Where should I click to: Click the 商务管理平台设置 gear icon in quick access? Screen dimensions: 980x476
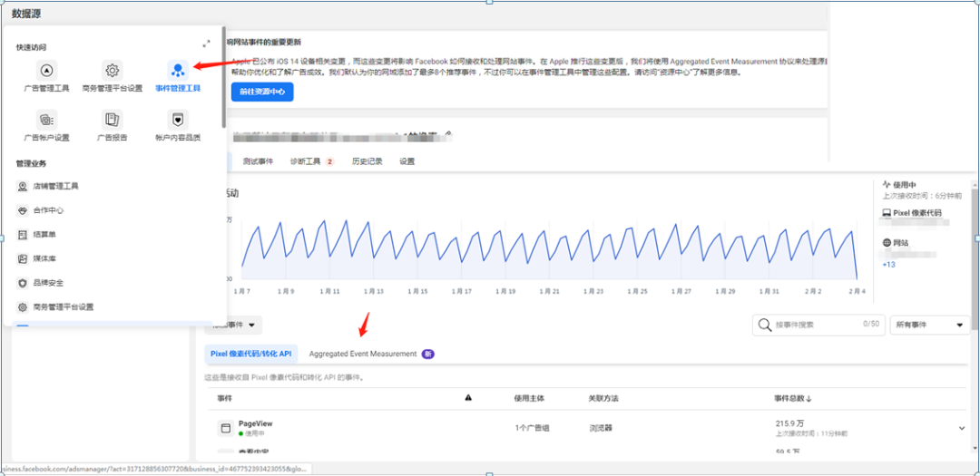(x=112, y=71)
